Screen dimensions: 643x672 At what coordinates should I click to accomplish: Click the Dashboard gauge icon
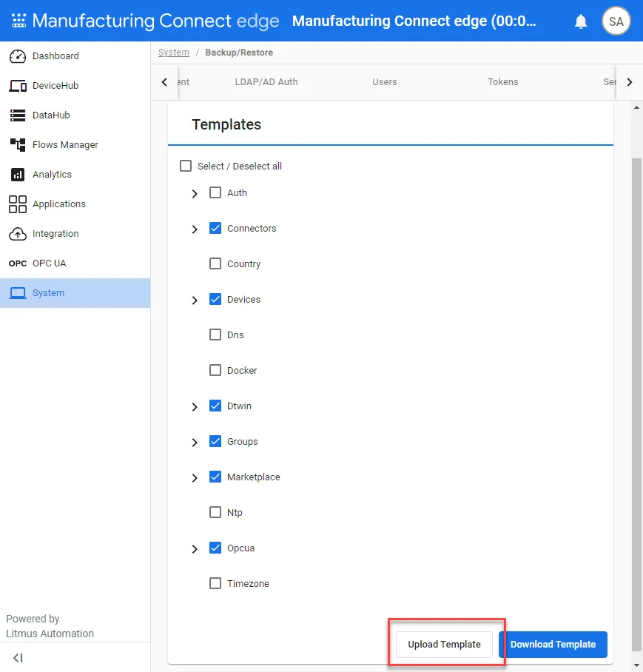pos(18,56)
